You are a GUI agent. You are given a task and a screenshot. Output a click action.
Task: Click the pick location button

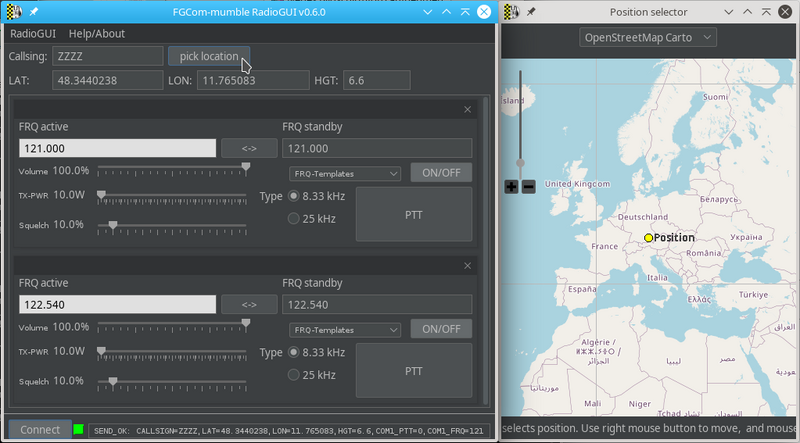click(209, 56)
